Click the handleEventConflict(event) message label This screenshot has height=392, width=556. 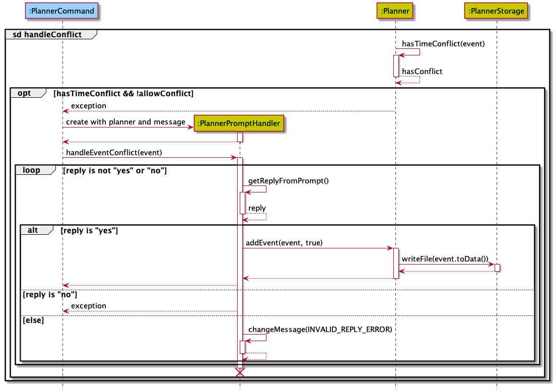coord(113,152)
